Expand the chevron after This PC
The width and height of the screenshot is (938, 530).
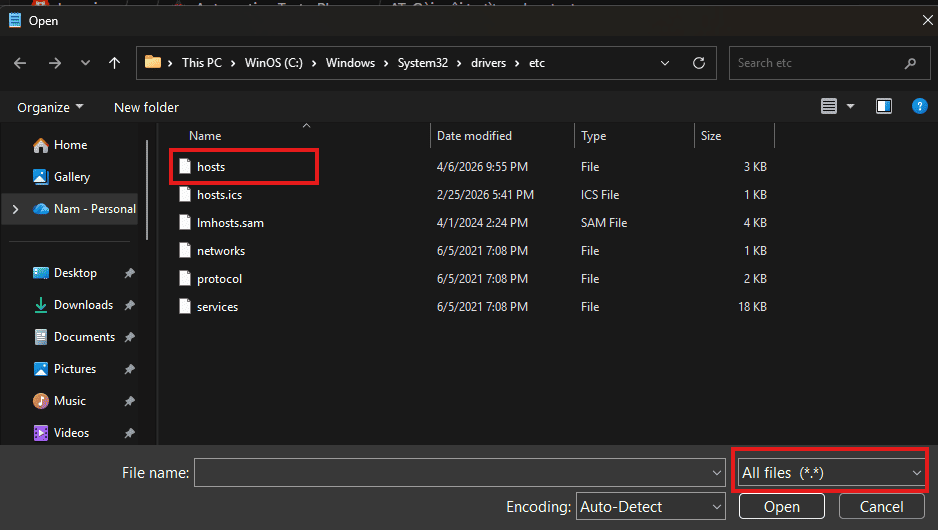click(233, 63)
